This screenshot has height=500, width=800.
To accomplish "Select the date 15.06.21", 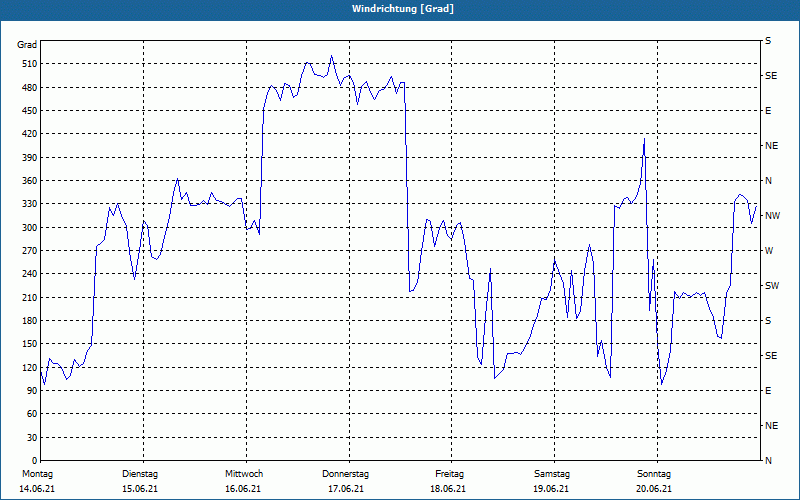I will pos(140,489).
